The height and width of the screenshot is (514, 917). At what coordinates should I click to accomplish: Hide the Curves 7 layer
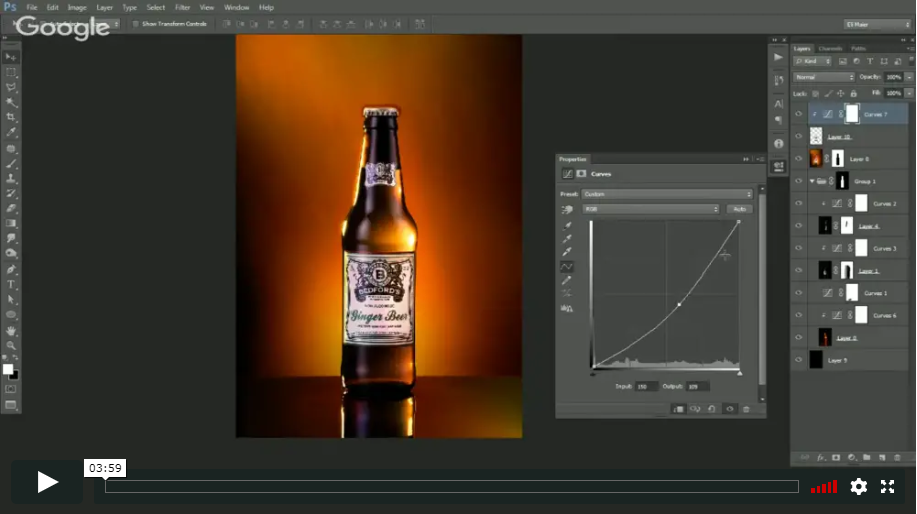click(798, 114)
